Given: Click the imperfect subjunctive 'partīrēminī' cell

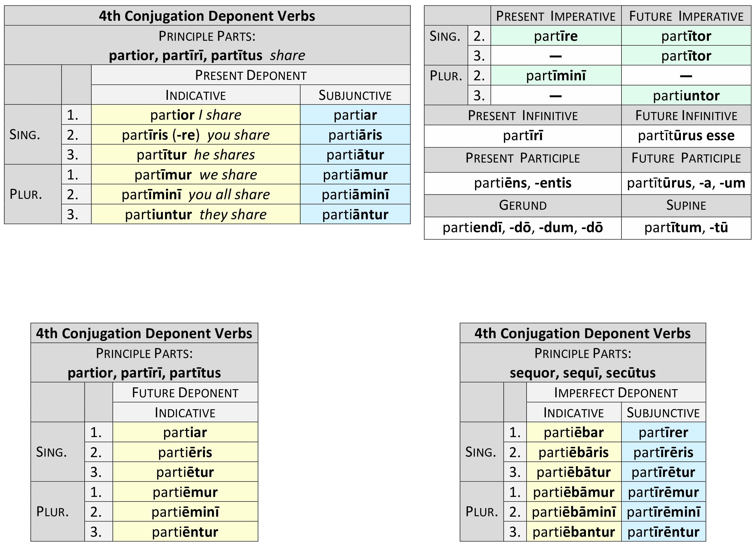Looking at the screenshot, I should [663, 512].
